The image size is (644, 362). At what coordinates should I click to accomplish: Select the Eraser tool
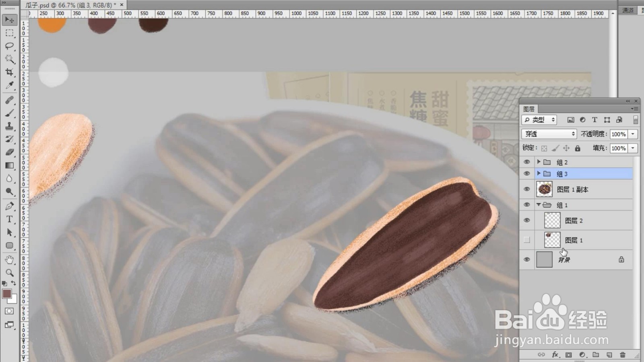point(9,152)
